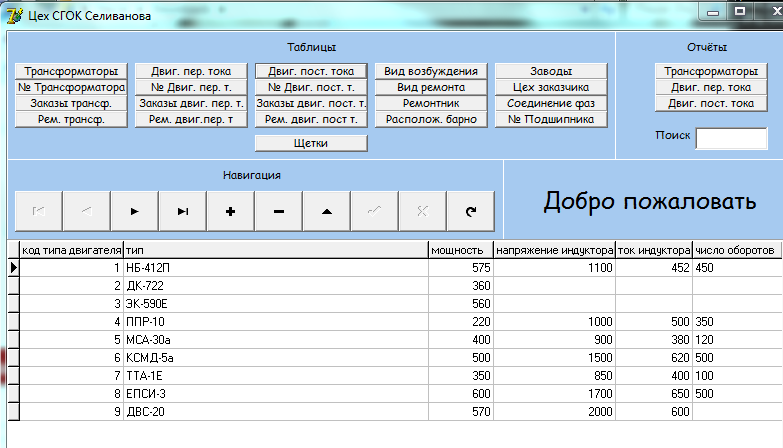The image size is (783, 448).
Task: Open Рем. двиг. пост т. table
Action: tap(311, 119)
